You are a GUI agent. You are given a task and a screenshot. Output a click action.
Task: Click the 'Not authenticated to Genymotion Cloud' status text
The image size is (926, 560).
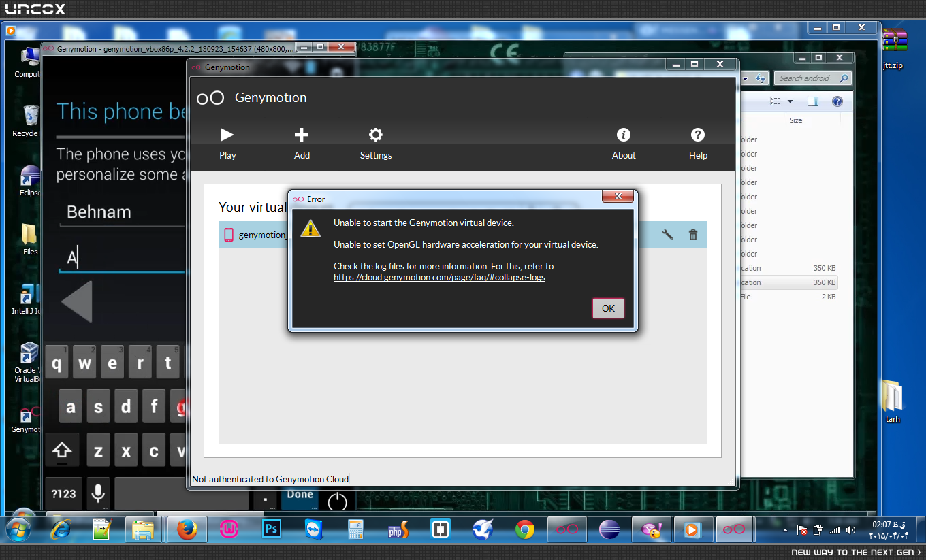270,479
